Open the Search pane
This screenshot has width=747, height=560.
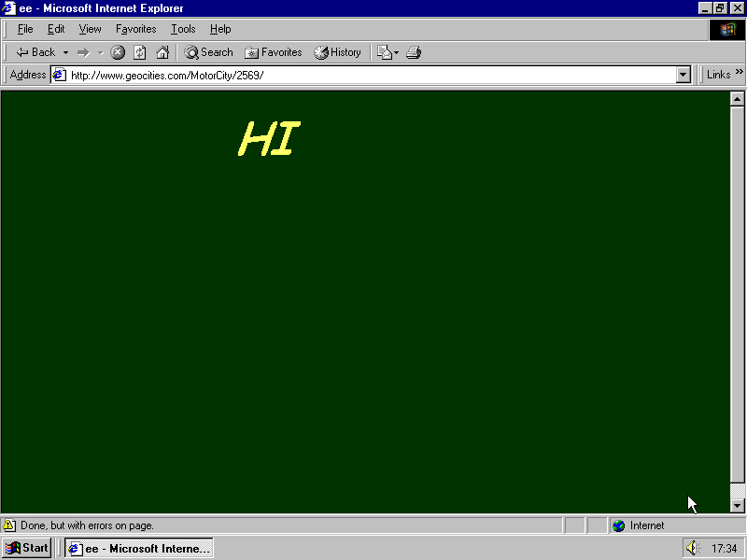click(208, 52)
